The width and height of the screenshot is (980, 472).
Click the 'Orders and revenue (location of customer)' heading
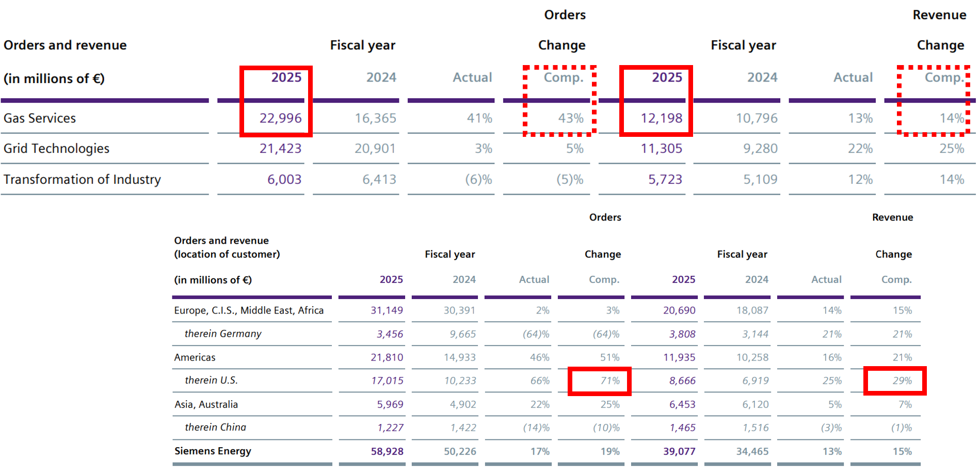(227, 247)
